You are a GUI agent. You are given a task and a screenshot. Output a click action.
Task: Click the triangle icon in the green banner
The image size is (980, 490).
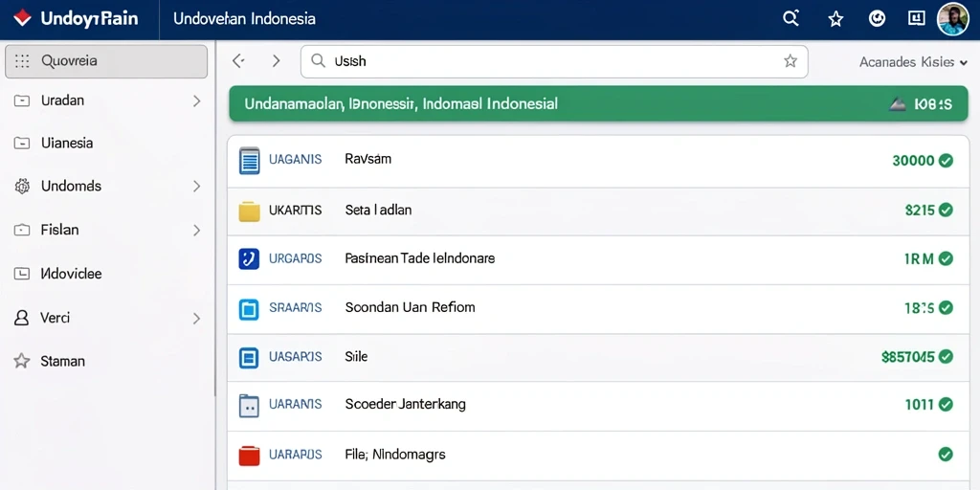point(897,104)
